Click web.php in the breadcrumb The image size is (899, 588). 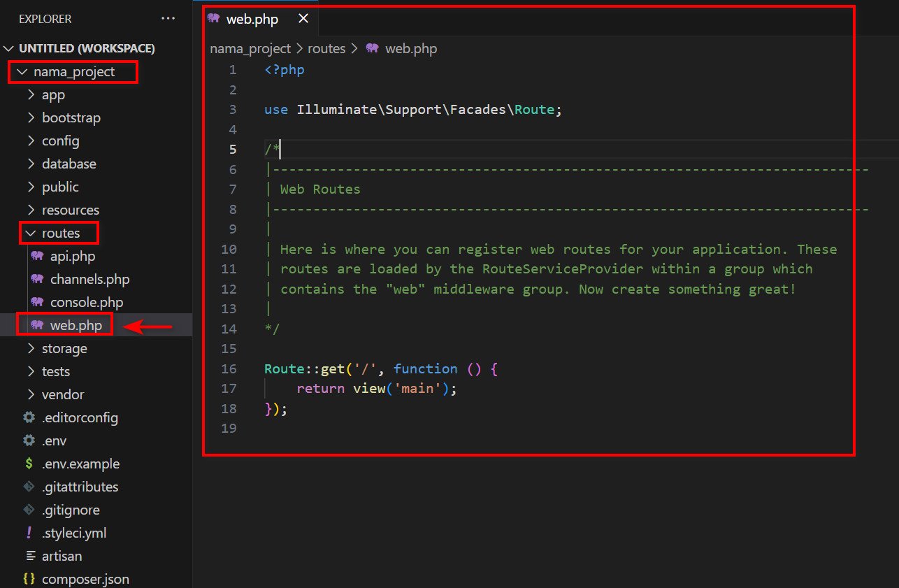[411, 49]
